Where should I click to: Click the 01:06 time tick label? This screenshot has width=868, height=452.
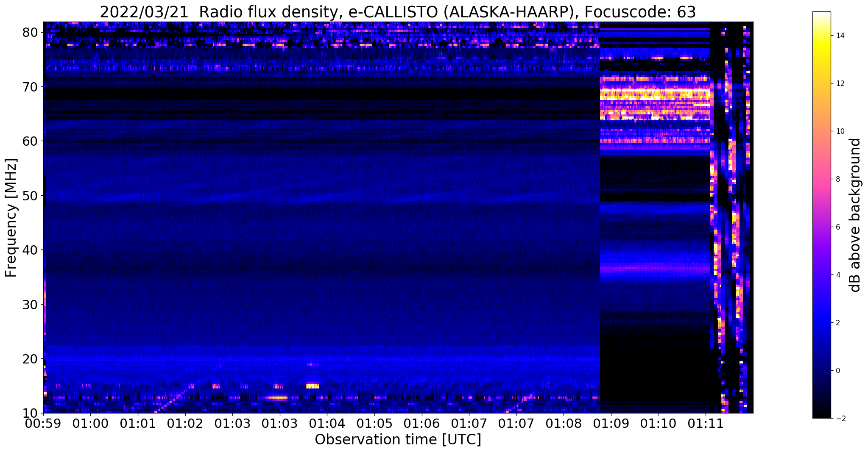pos(421,423)
